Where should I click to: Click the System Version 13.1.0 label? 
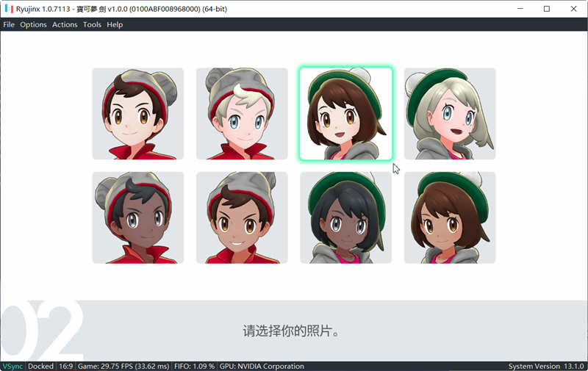tap(546, 366)
